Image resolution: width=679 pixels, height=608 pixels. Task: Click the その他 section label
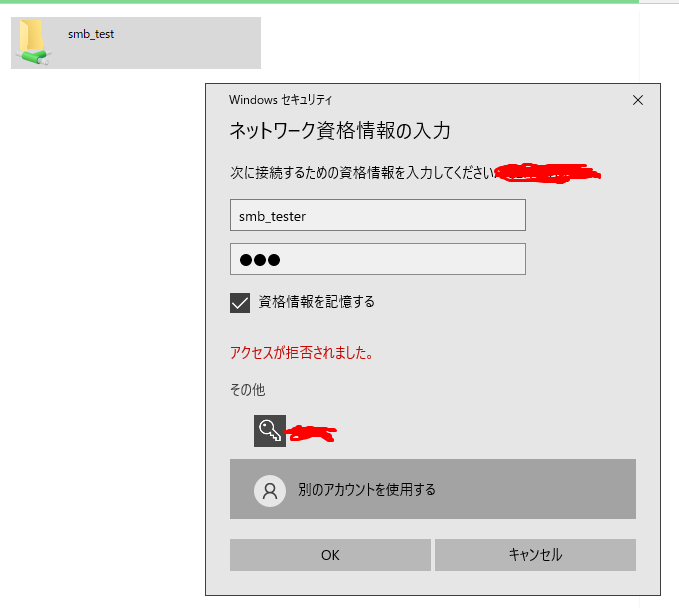point(247,390)
